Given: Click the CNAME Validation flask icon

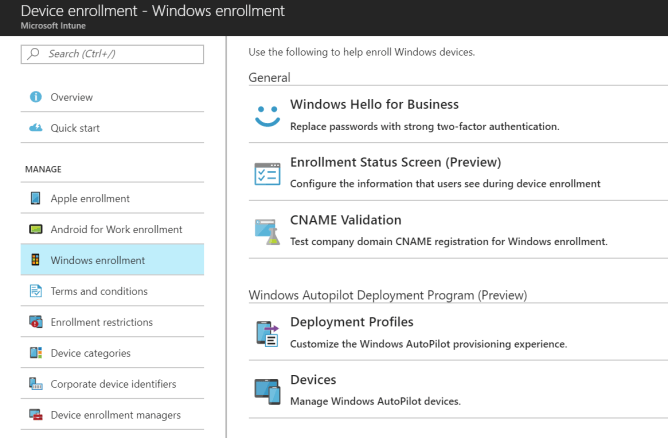Looking at the screenshot, I should click(x=267, y=231).
